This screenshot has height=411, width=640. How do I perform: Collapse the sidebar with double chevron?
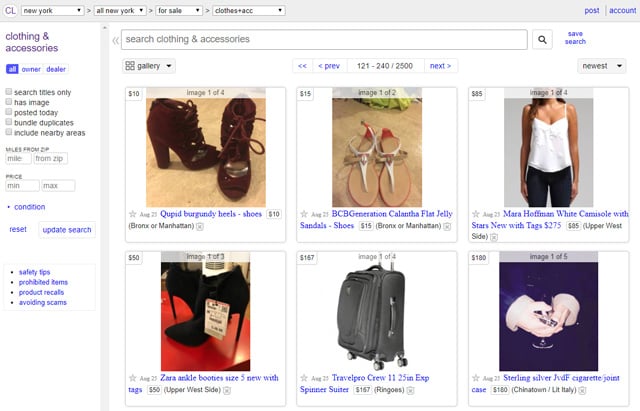[x=116, y=40]
